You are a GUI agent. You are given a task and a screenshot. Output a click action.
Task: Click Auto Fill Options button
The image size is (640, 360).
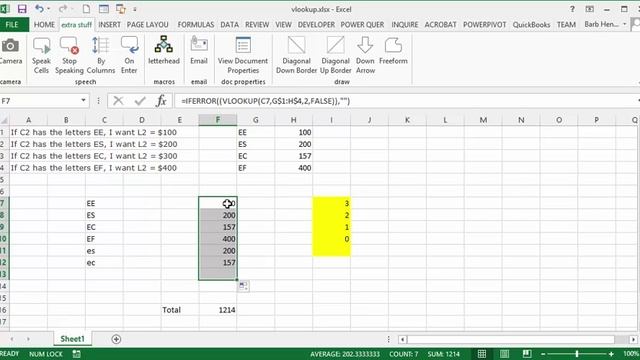[243, 286]
